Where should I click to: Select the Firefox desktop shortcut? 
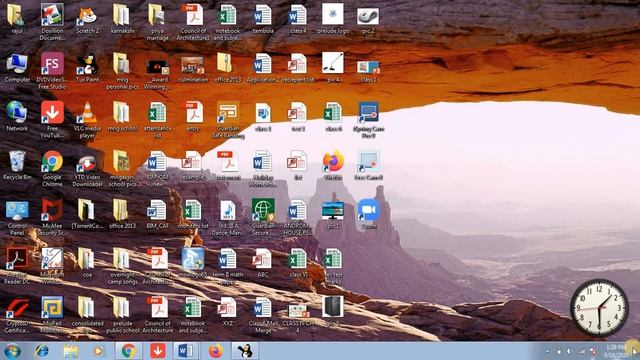[x=333, y=165]
